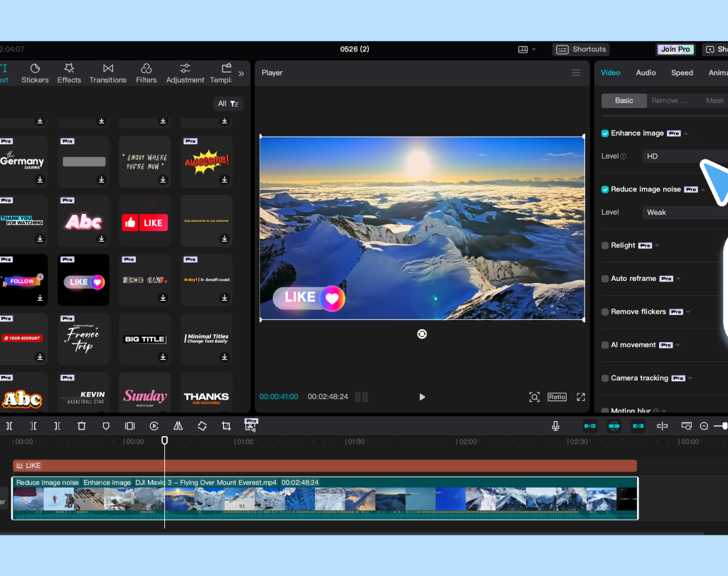Open the Filters panel

(x=146, y=73)
